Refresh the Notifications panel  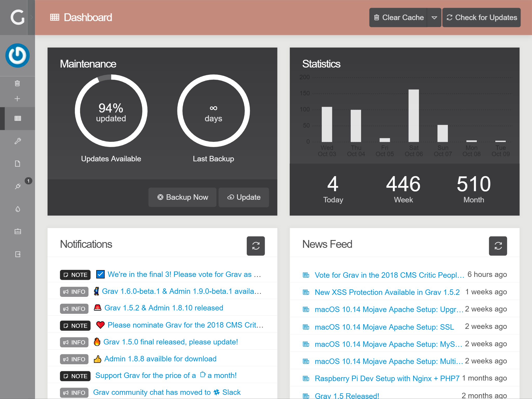click(x=256, y=246)
